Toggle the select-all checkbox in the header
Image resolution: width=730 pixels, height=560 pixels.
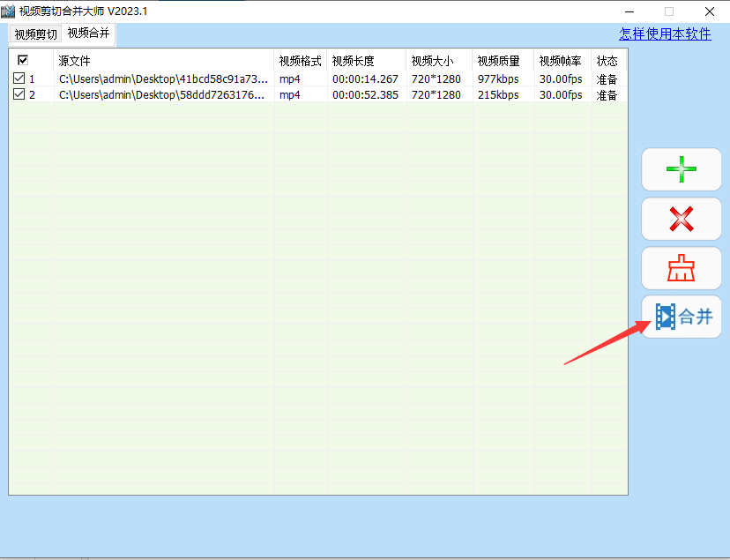click(23, 61)
